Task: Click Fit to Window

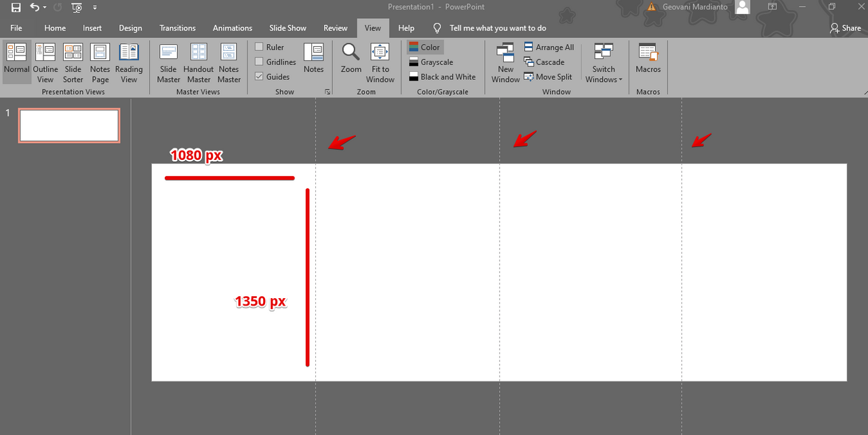Action: (380, 62)
